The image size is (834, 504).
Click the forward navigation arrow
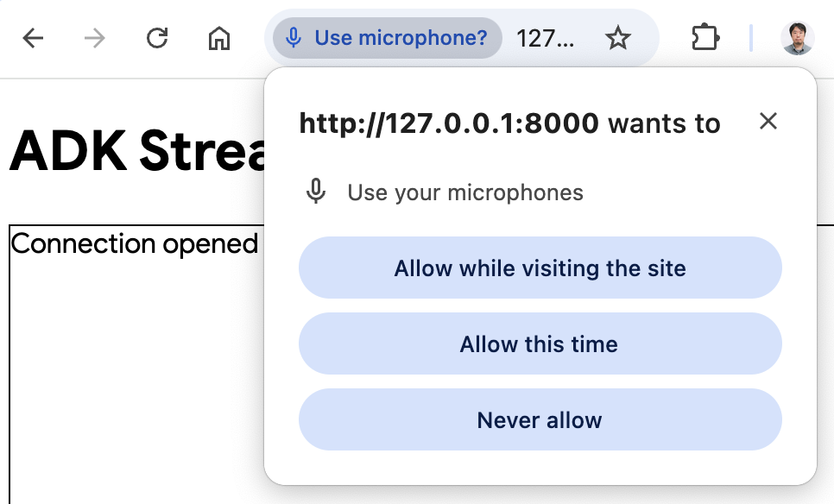94,38
